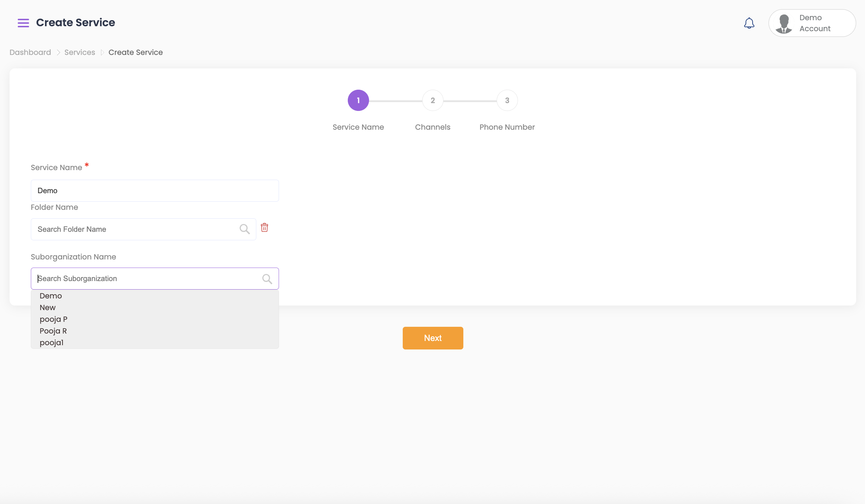Pick pooja P suborganization option

click(54, 319)
